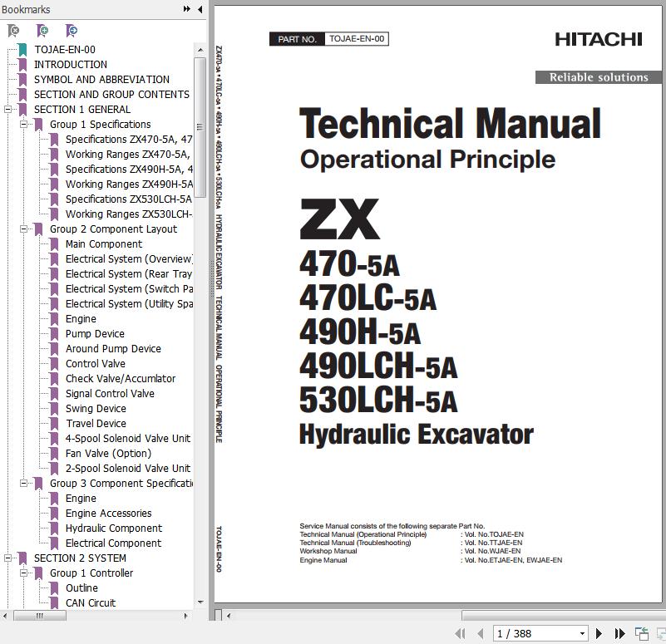
Task: Click the double-arrow options icon in Bookmarks header
Action: click(186, 9)
